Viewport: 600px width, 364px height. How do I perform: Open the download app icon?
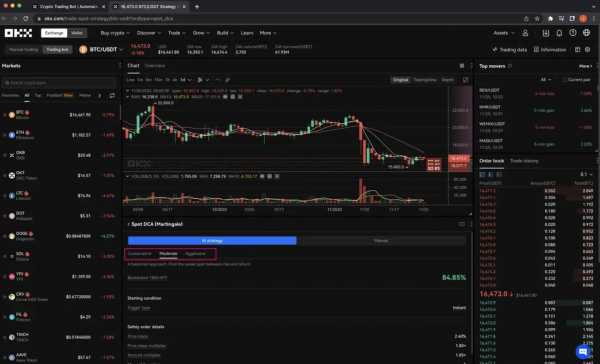pyautogui.click(x=546, y=33)
